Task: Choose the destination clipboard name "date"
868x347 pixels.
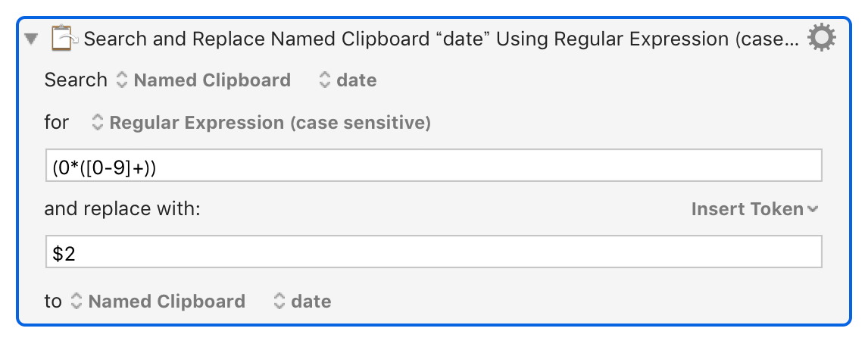Action: (303, 301)
